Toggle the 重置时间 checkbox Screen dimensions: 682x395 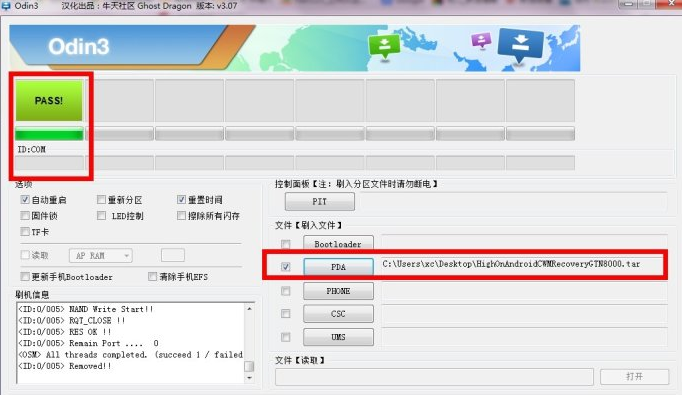[x=181, y=200]
